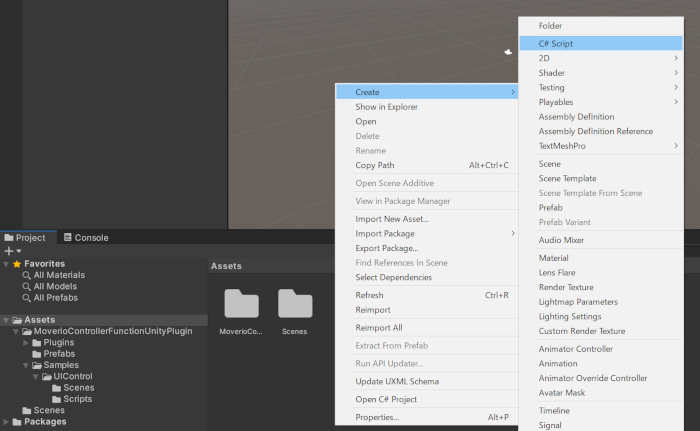Viewport: 700px width, 431px height.
Task: Open the Import Package submenu
Action: click(x=427, y=234)
